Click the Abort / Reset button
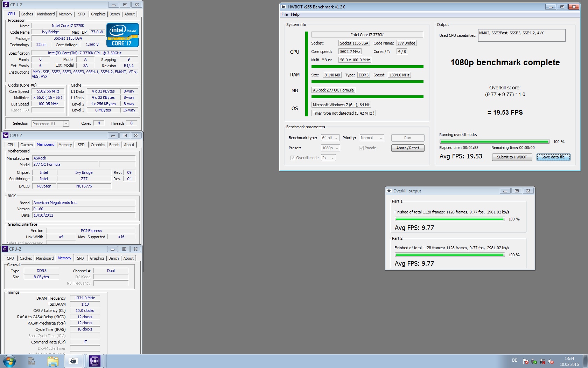Viewport: 588px width, 368px height. coord(408,148)
